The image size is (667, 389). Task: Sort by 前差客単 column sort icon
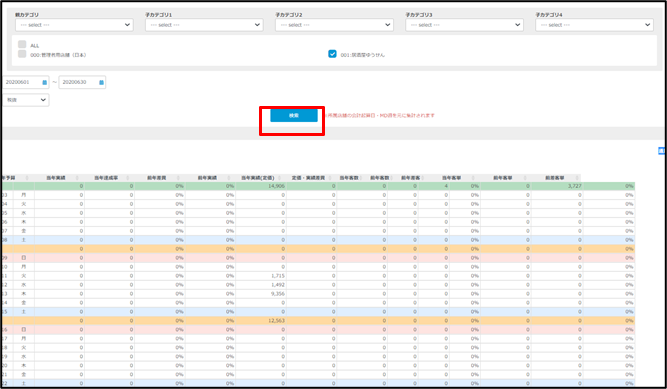[x=577, y=178]
